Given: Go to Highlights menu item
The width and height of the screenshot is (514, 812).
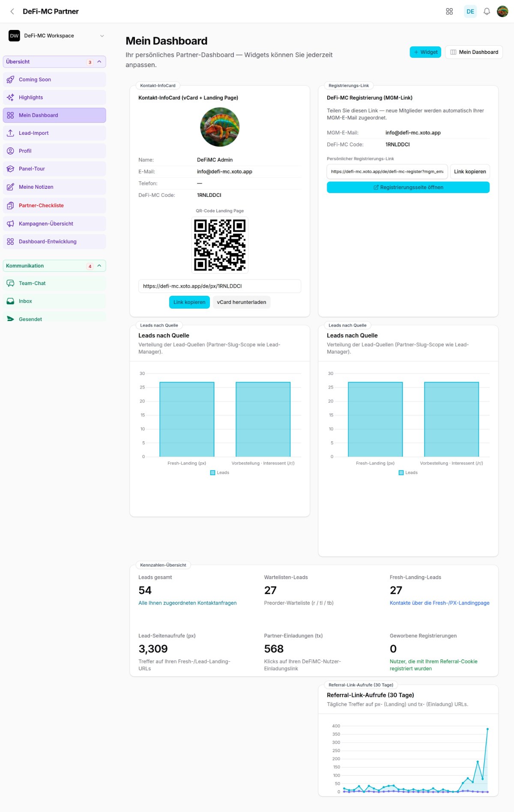Looking at the screenshot, I should pyautogui.click(x=54, y=98).
